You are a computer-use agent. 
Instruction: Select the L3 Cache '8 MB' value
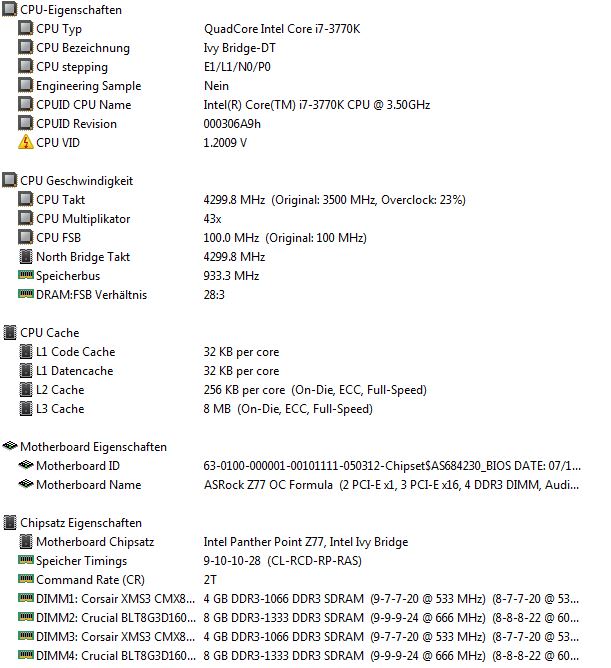[x=288, y=409]
